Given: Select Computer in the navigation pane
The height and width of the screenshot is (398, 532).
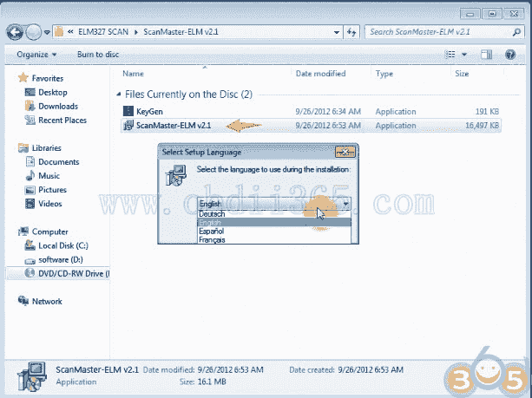Looking at the screenshot, I should click(49, 232).
